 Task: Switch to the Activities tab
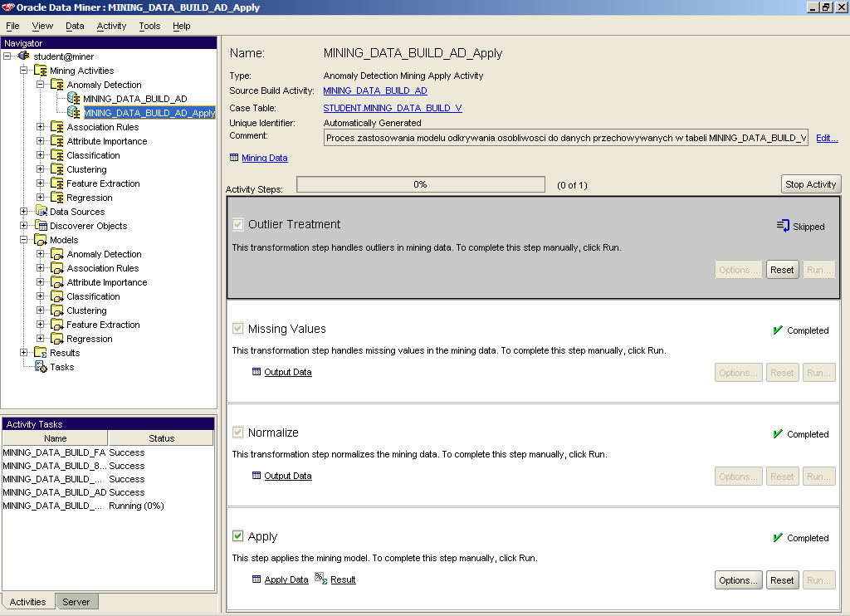pos(27,601)
